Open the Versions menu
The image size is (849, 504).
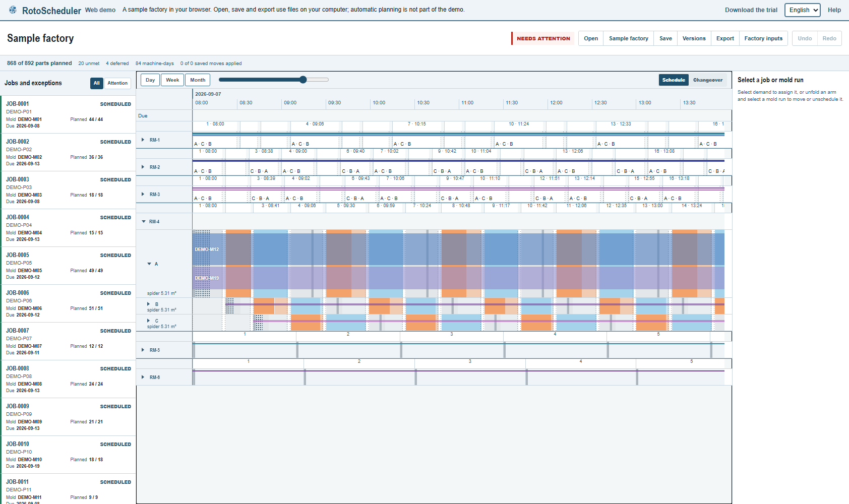click(x=694, y=38)
